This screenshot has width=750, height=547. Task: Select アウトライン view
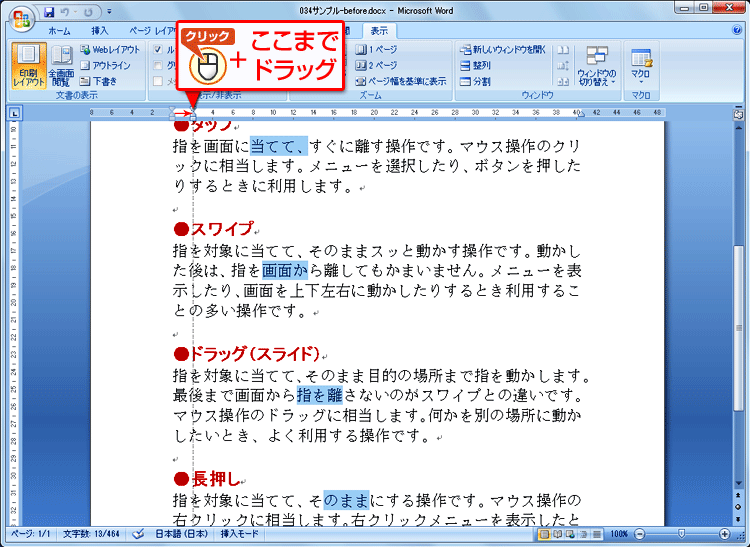(x=105, y=65)
